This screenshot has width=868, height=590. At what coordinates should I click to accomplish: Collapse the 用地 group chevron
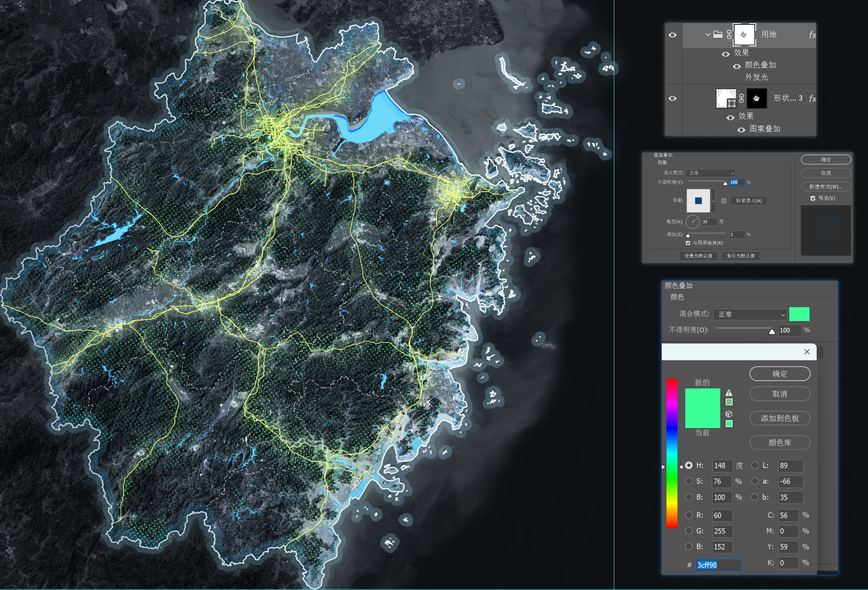pyautogui.click(x=708, y=34)
